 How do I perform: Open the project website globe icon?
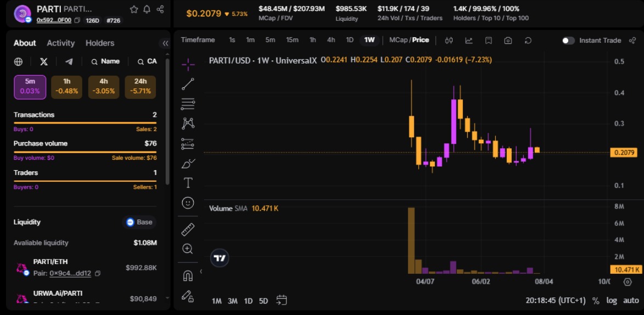pyautogui.click(x=18, y=61)
